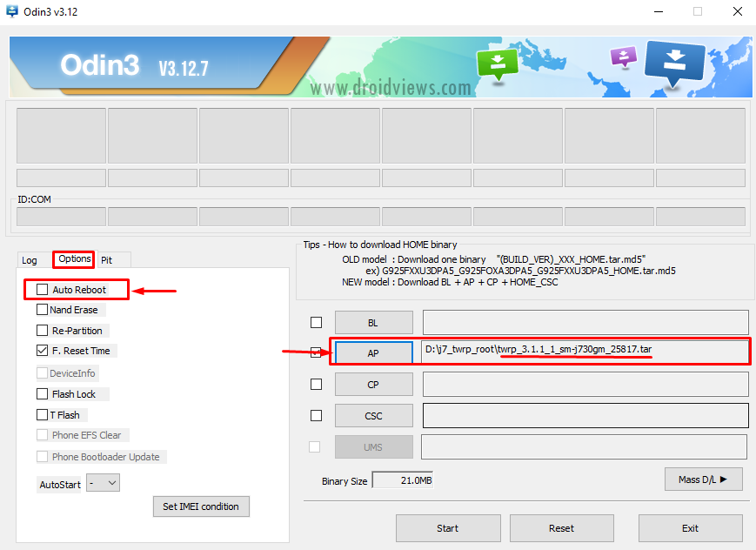This screenshot has height=550, width=756.
Task: Click the www.droidviews.com banner text
Action: 391,88
